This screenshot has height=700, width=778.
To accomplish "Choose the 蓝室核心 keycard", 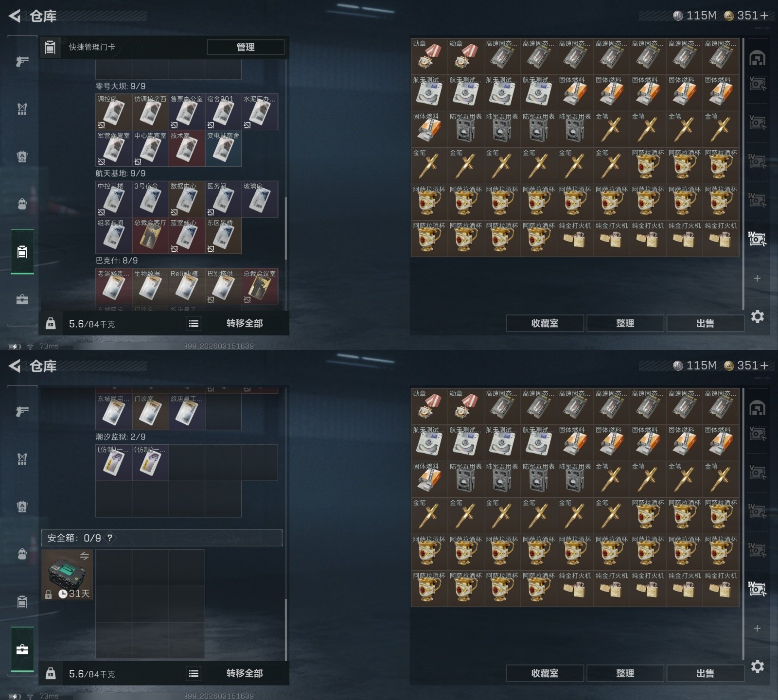I will point(187,236).
